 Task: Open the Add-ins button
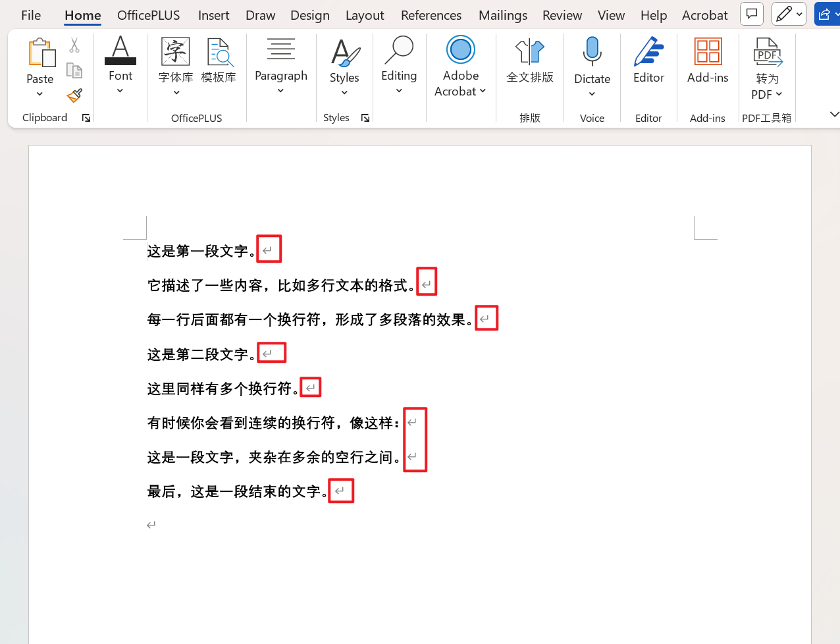[x=708, y=61]
